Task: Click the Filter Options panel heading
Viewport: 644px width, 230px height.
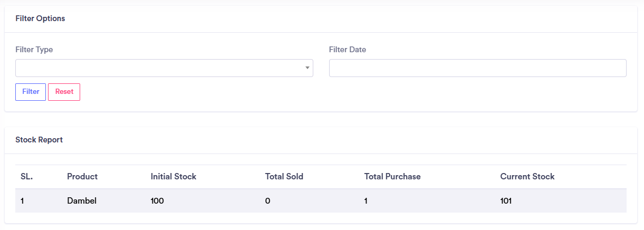Action: 40,18
